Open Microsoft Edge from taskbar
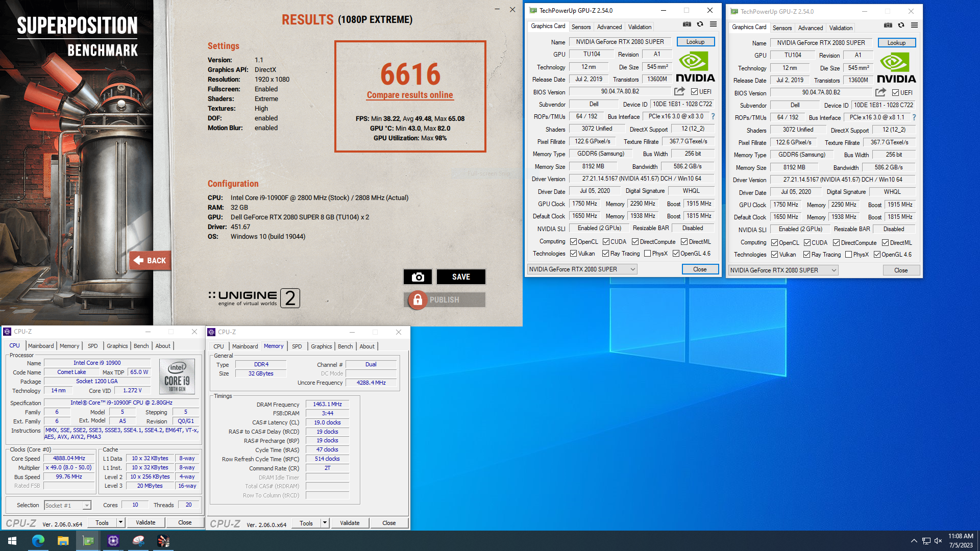The width and height of the screenshot is (980, 551). click(38, 541)
